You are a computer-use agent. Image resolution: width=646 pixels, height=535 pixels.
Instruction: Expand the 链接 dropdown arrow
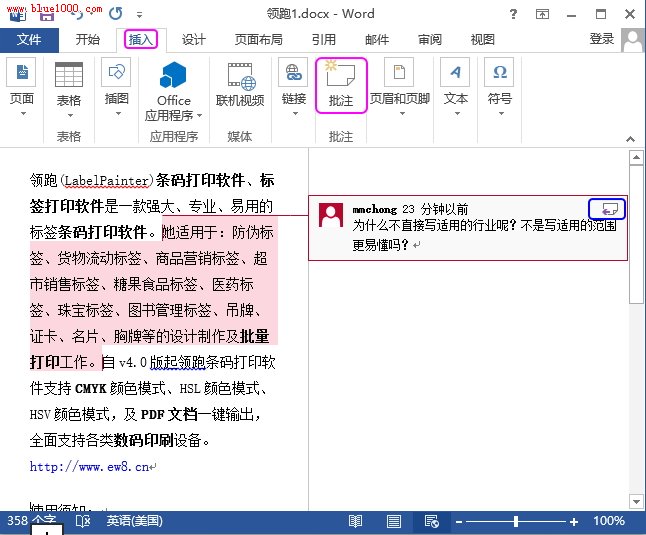[295, 114]
